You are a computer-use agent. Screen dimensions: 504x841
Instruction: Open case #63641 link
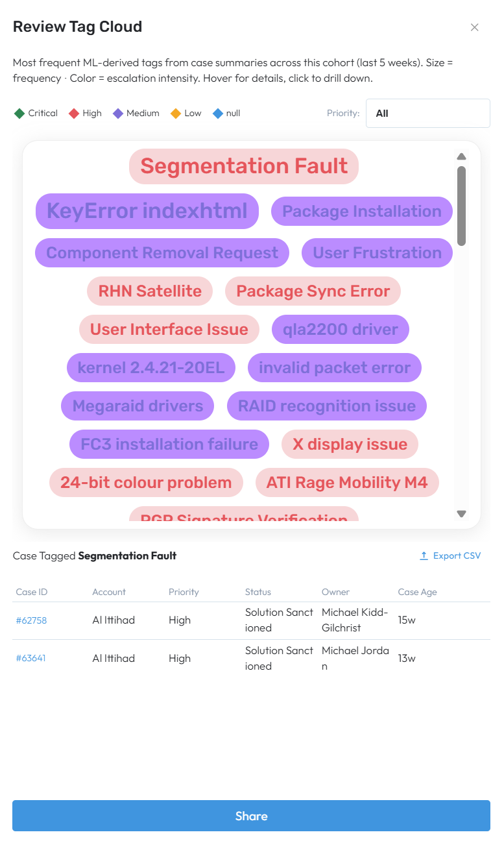pyautogui.click(x=31, y=659)
